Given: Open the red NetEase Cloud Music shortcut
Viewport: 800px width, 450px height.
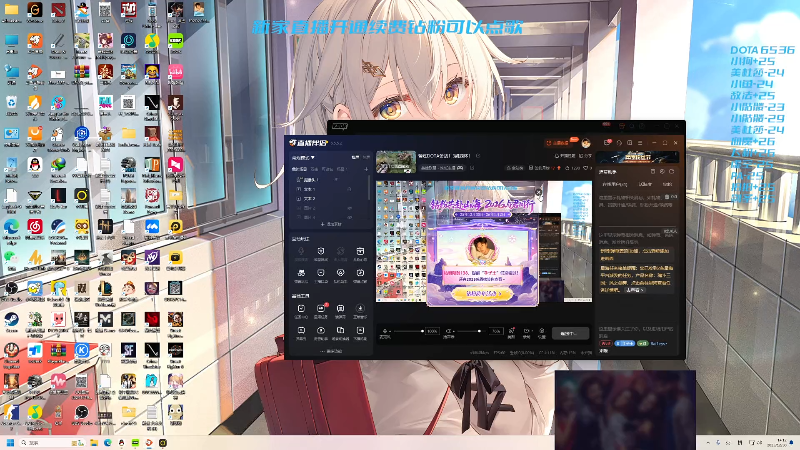Looking at the screenshot, I should coord(35,226).
